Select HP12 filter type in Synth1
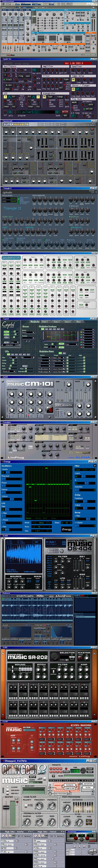Image resolution: width=98 pixels, height=868 pixels. (67, 87)
